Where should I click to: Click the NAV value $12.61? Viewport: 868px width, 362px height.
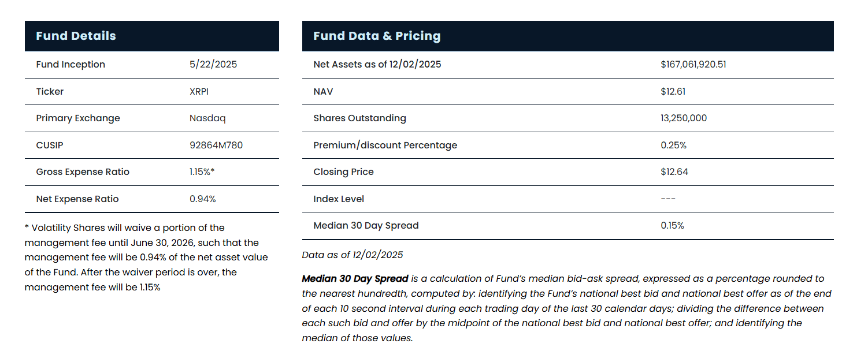point(673,91)
